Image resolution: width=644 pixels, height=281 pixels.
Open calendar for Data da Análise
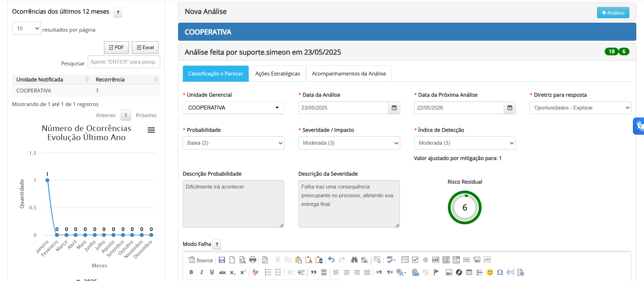[394, 108]
